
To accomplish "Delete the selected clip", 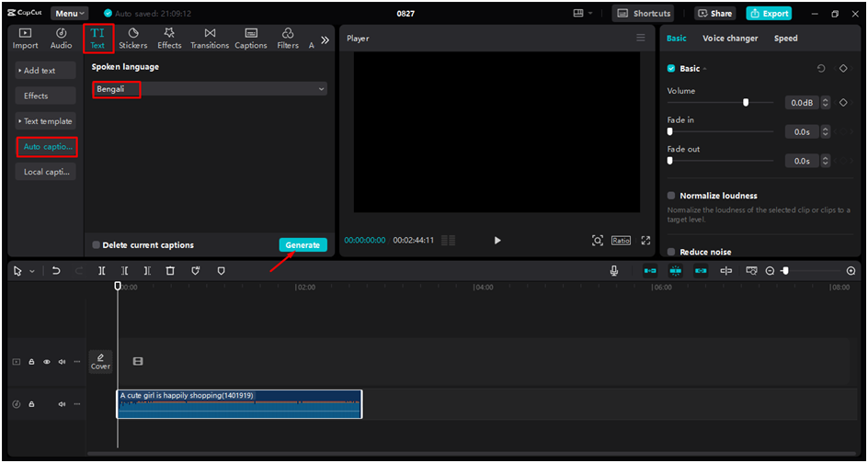I will pos(170,270).
